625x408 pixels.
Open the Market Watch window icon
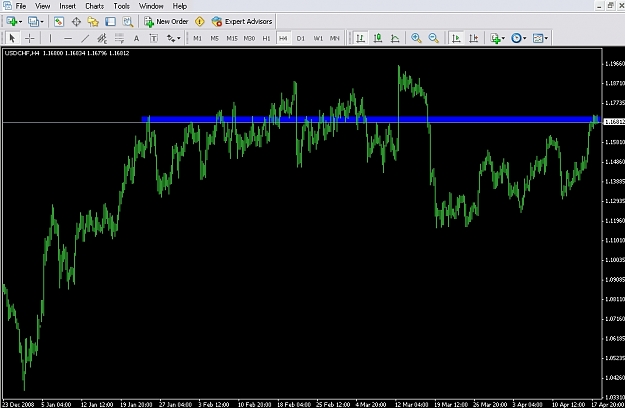click(x=59, y=22)
